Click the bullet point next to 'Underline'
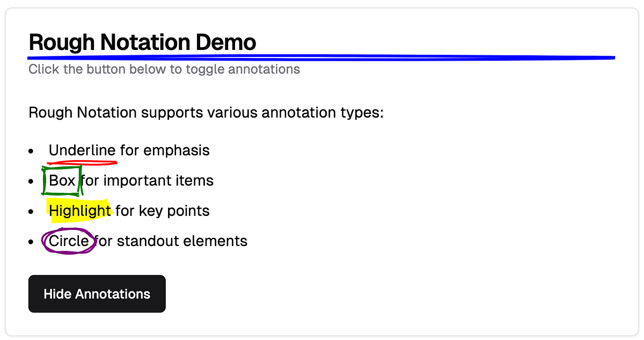This screenshot has height=340, width=644. [31, 151]
